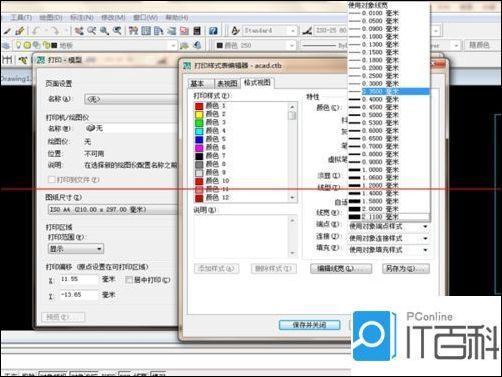
Task: Choose 使用对象线宽 at top of list
Action: click(389, 5)
